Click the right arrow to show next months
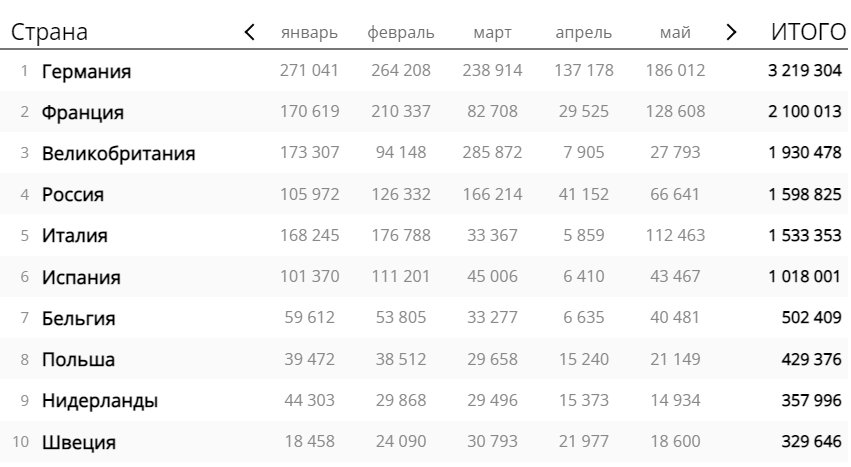Viewport: 851px width, 467px height. [732, 32]
